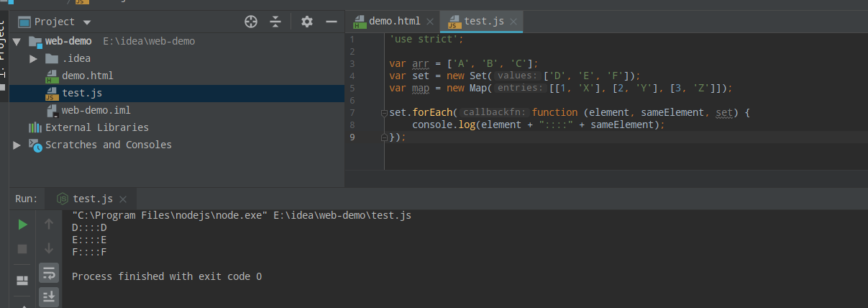868x308 pixels.
Task: Rerun test.js with green play button
Action: [22, 225]
